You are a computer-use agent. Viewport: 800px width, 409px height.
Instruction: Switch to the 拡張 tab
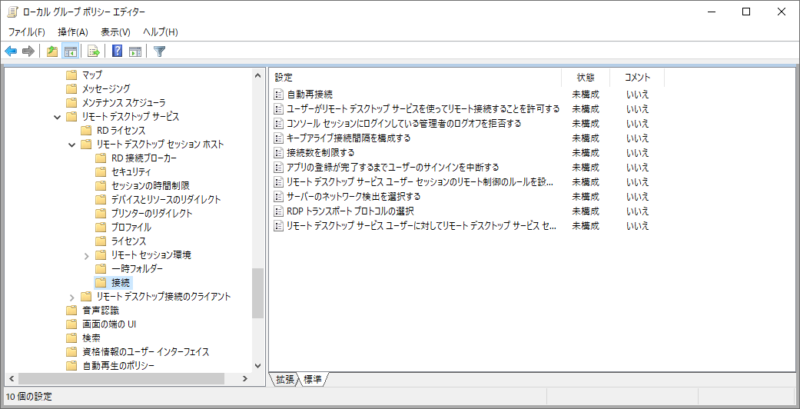[285, 379]
